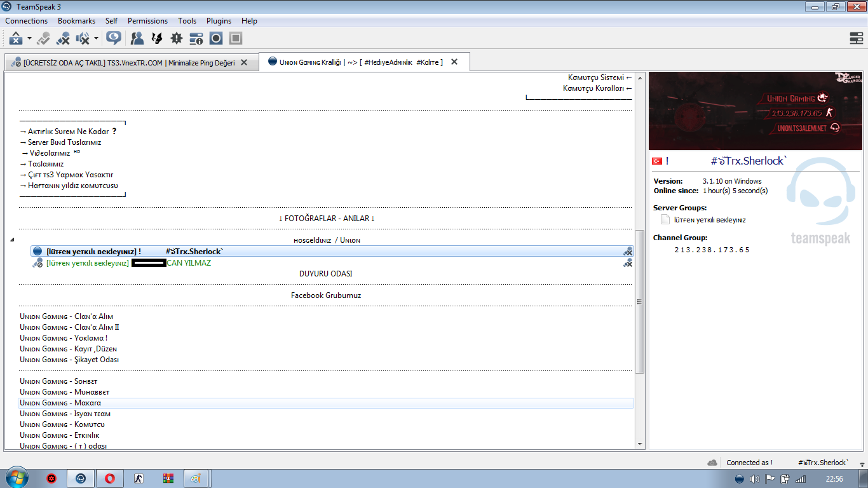868x488 pixels.
Task: Open the Opera browser from the taskbar
Action: click(109, 478)
